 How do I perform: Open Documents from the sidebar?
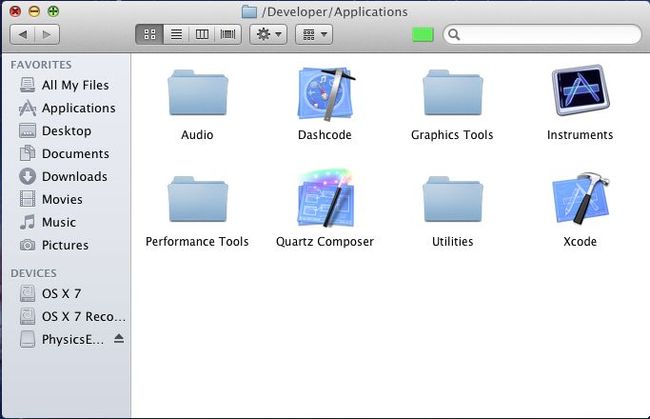66,154
